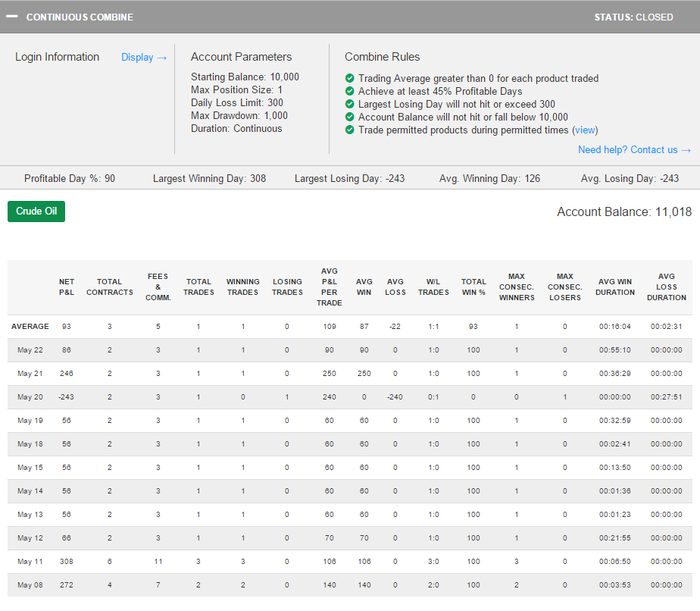The height and width of the screenshot is (611, 700).
Task: Click the STATUS: CLOSED label
Action: point(633,17)
